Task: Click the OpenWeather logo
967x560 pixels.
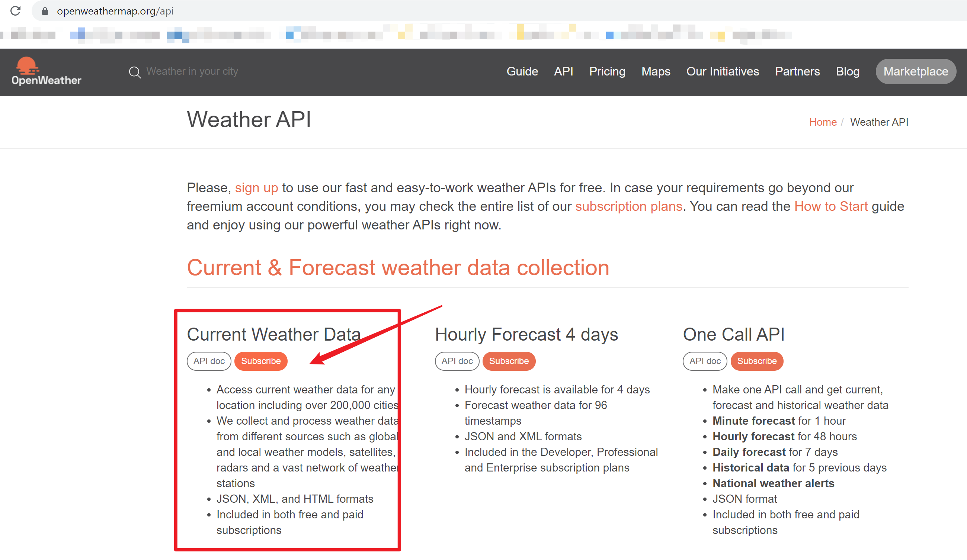Action: (46, 72)
